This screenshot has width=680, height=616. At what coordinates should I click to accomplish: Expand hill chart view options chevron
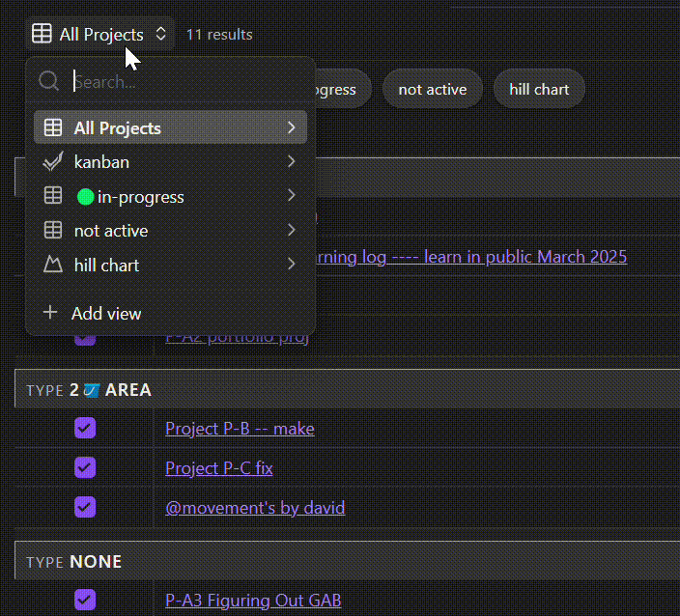(292, 264)
